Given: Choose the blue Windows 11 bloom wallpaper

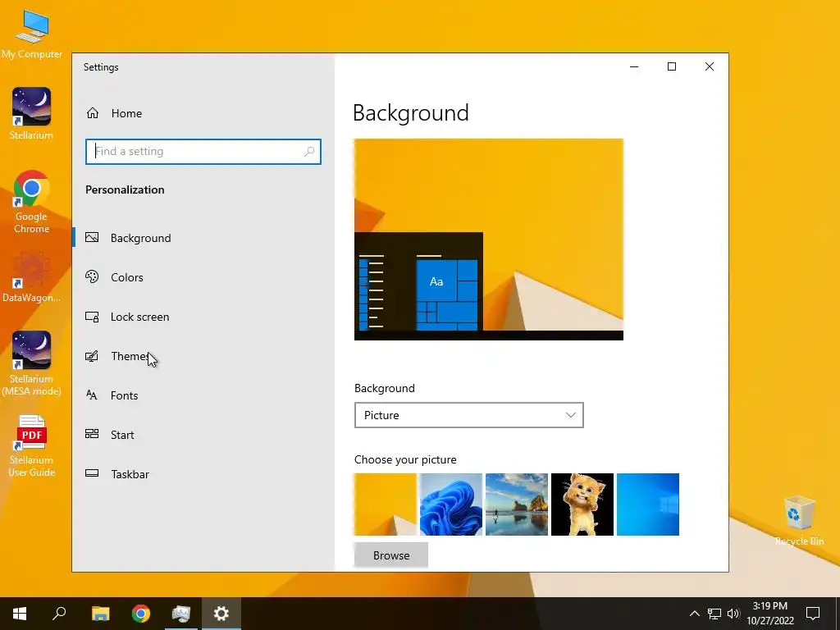Looking at the screenshot, I should tap(451, 504).
